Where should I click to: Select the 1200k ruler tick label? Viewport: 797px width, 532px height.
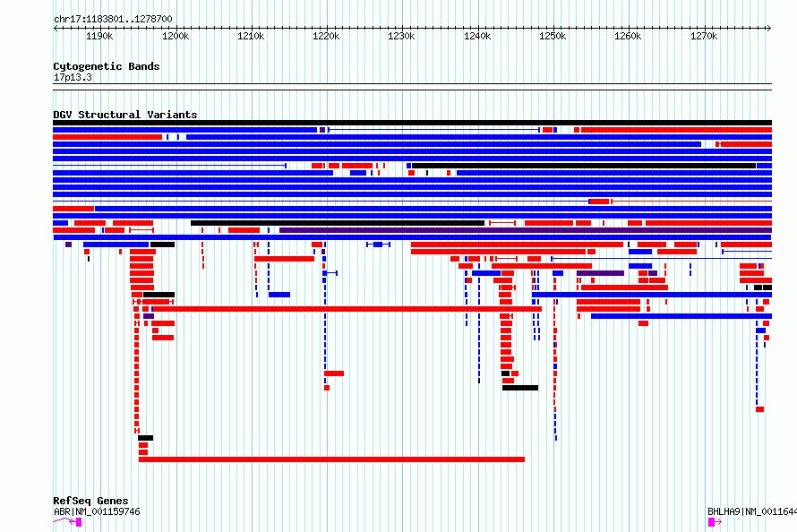pyautogui.click(x=176, y=37)
